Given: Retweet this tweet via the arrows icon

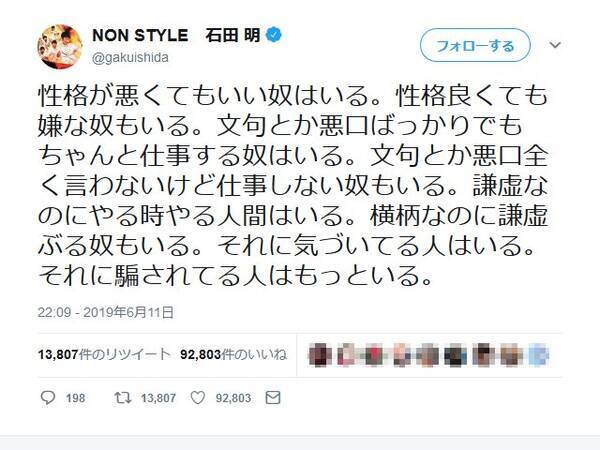Looking at the screenshot, I should coord(121,398).
